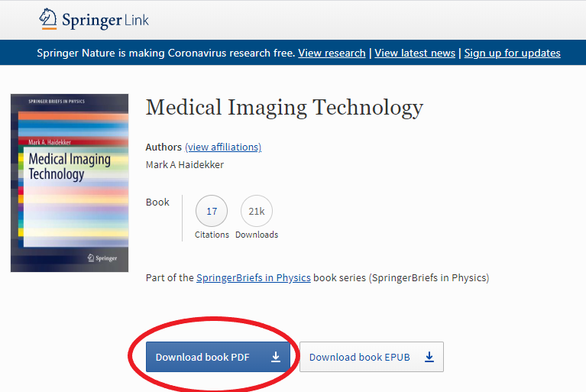Click the Coronavirus research banner text
The width and height of the screenshot is (586, 392).
166,53
